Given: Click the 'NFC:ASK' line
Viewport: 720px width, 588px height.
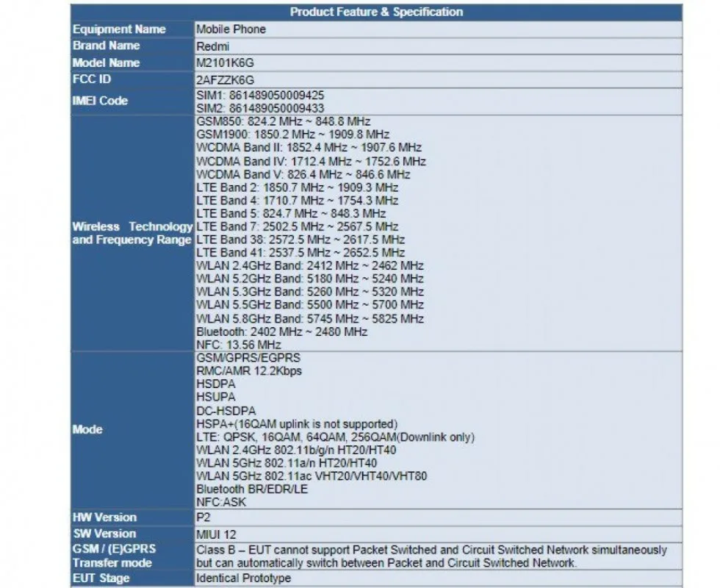Looking at the screenshot, I should coord(221,502).
